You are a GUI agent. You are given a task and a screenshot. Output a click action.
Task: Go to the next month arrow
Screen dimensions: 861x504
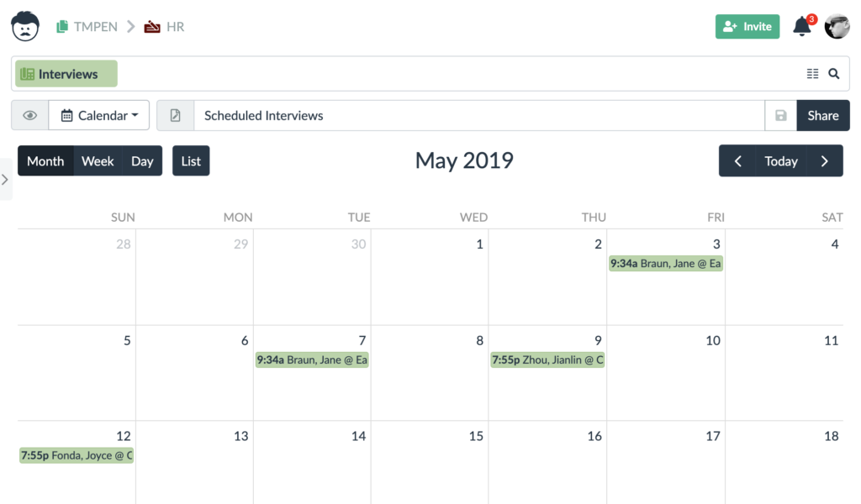825,161
